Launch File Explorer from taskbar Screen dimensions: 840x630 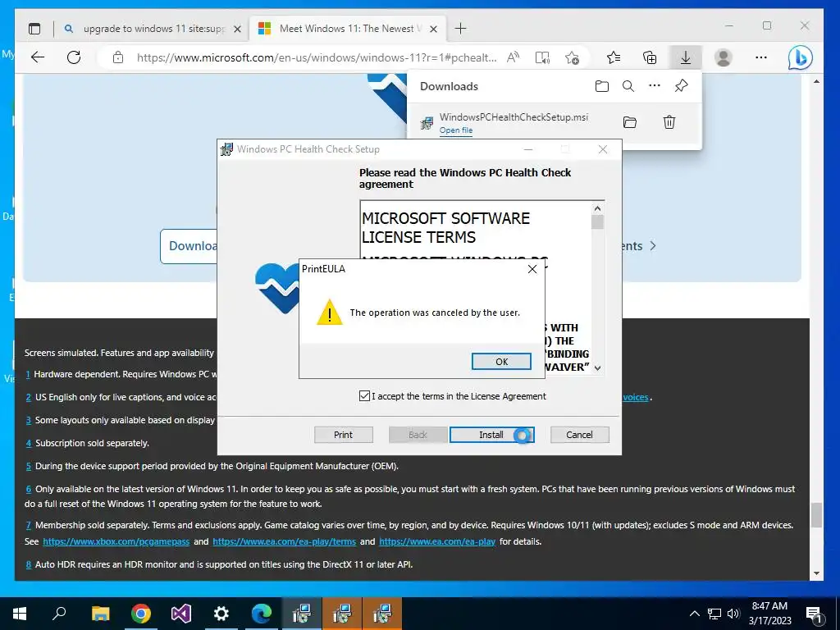[100, 614]
